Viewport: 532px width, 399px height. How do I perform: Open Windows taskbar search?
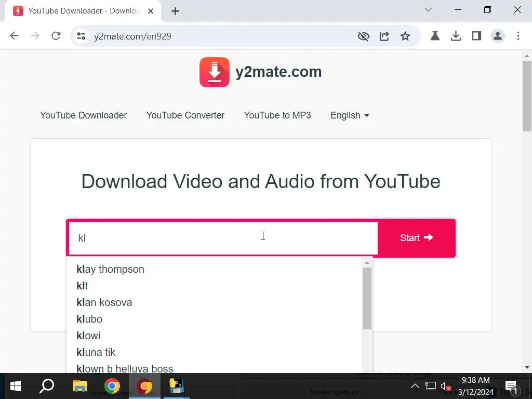click(47, 386)
